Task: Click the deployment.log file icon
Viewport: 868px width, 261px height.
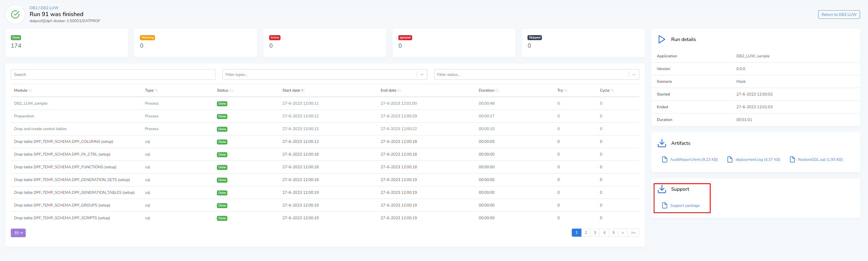Action: 730,159
